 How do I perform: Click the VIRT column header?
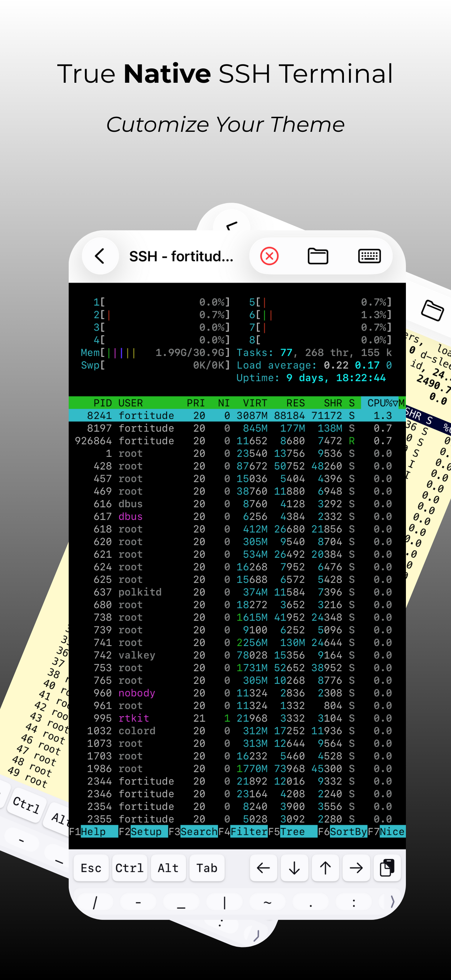click(255, 403)
